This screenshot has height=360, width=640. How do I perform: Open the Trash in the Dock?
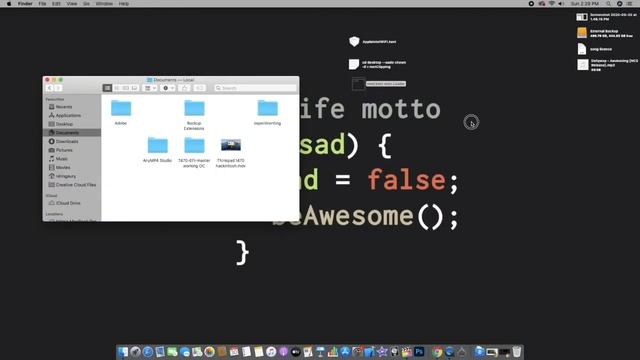click(517, 352)
